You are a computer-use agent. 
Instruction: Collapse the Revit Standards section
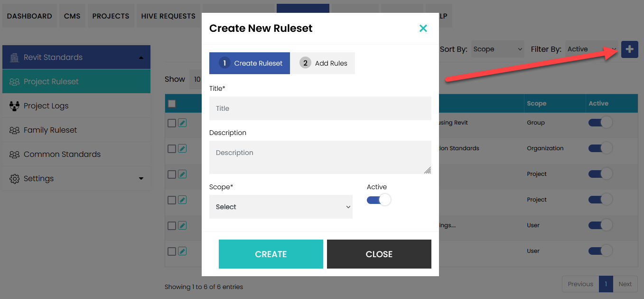140,57
